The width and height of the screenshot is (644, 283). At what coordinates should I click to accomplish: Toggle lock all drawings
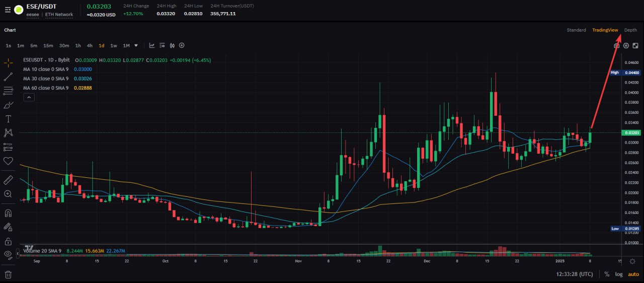8,241
